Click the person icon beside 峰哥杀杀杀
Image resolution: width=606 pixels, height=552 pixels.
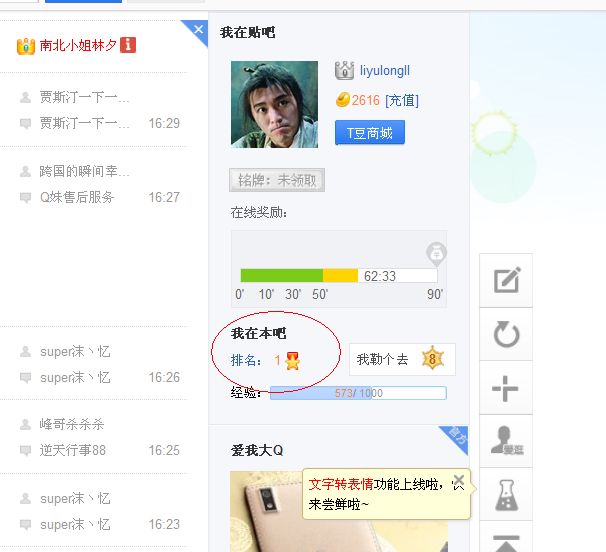pyautogui.click(x=25, y=424)
